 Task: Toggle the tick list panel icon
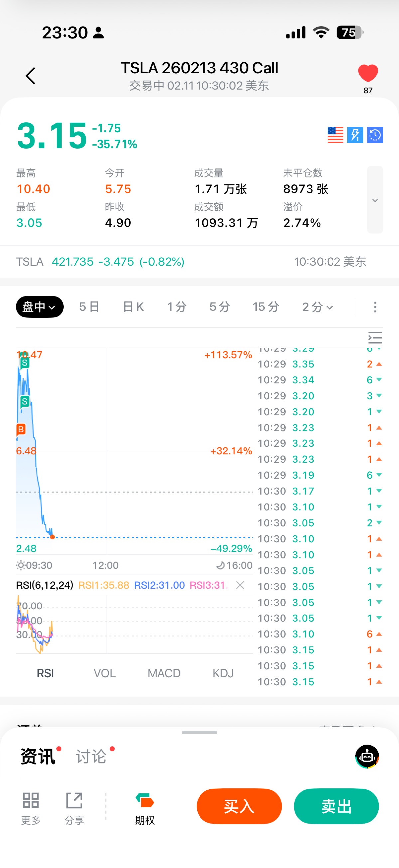click(x=375, y=337)
